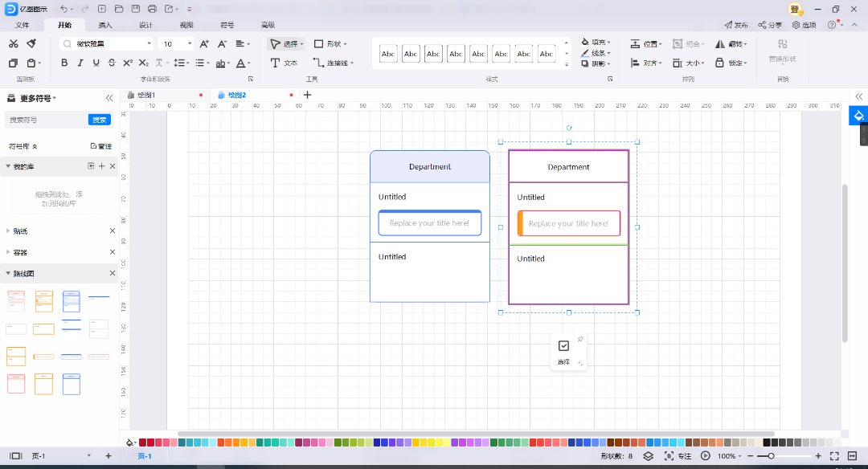Click the Format Painter brush icon
Image resolution: width=868 pixels, height=469 pixels.
[x=31, y=43]
